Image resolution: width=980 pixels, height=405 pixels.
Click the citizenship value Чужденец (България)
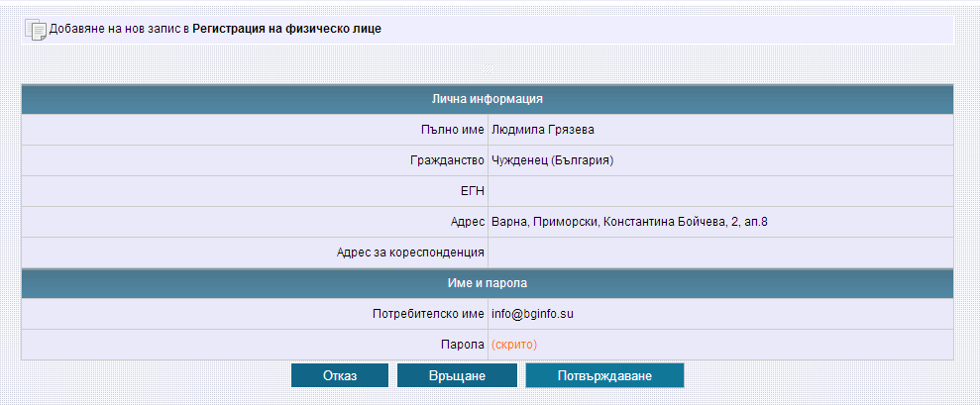click(x=553, y=160)
